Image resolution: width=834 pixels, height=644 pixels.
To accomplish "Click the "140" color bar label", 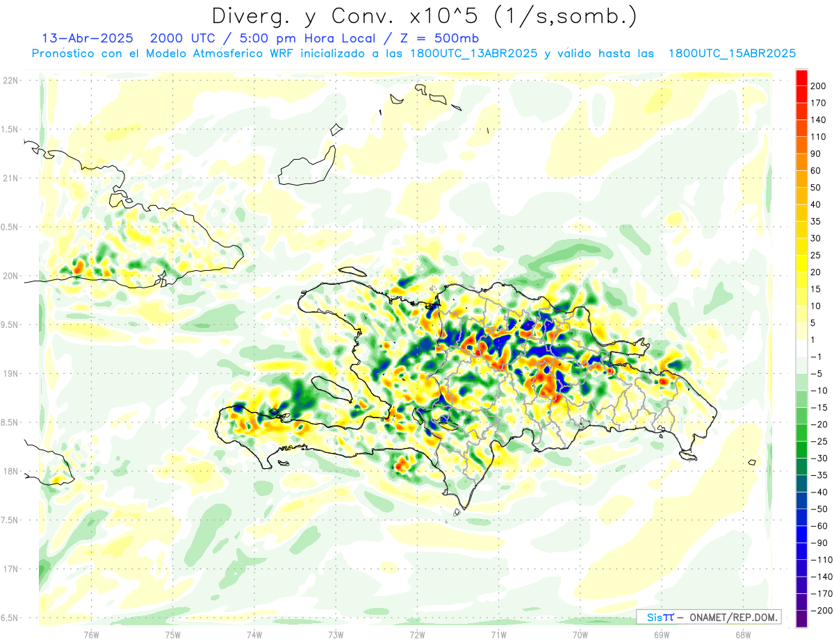I will pyautogui.click(x=819, y=119).
